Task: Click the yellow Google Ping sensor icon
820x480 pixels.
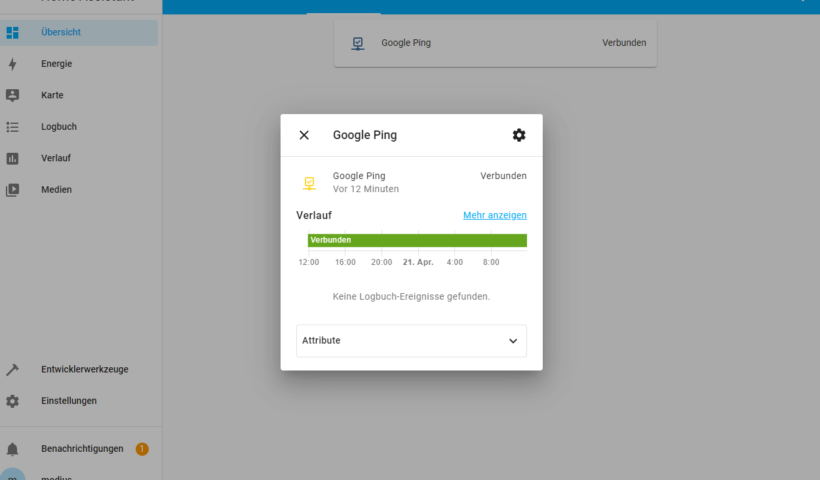Action: click(x=309, y=182)
